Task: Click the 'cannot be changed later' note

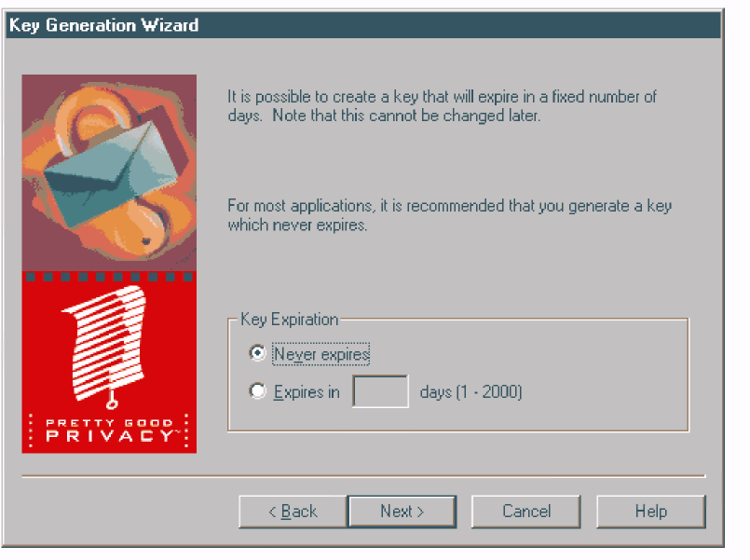Action: pos(455,116)
